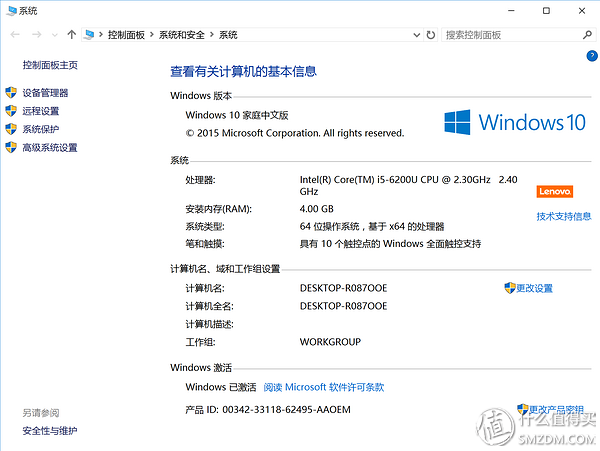Click the shield icon beside 设备管理器

[11, 93]
